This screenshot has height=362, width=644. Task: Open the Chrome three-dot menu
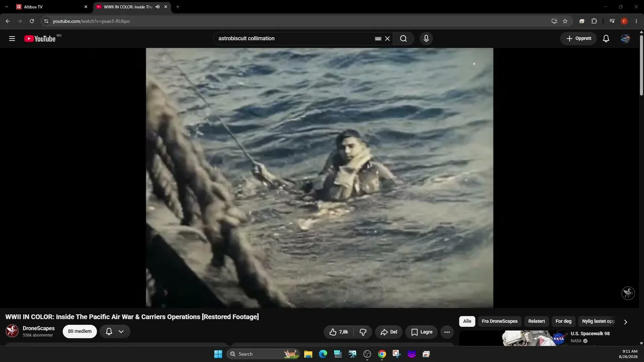point(636,21)
